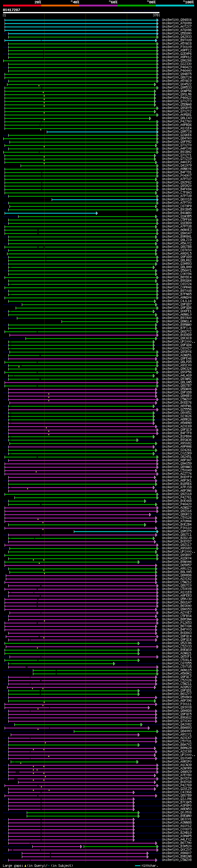Screen dimensions: 197x868
Task: Select the UniRef100_Q94BT5 label
Action: [177, 74]
